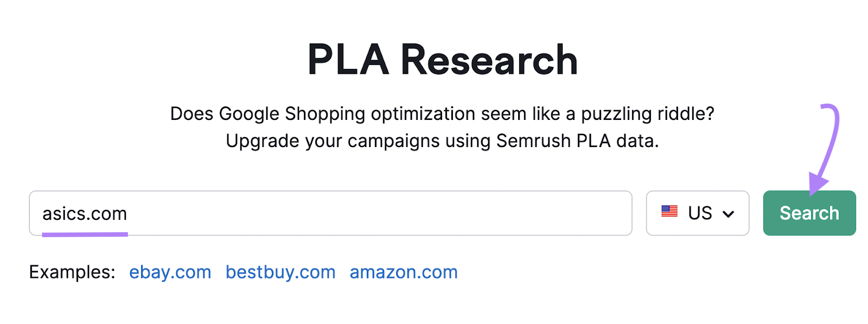Click the PLA Research heading
Image resolution: width=868 pixels, height=324 pixels.
click(x=443, y=59)
